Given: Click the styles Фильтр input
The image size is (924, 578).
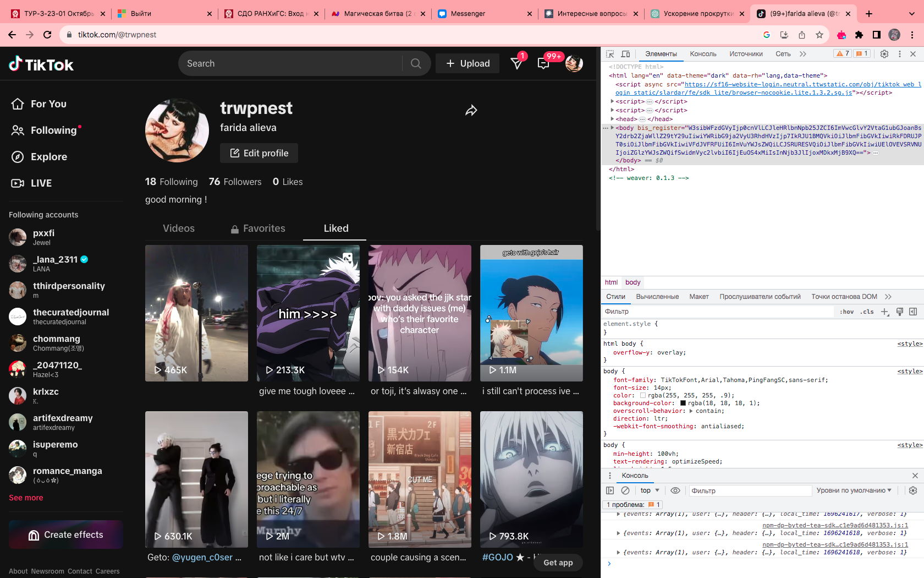Looking at the screenshot, I should 718,312.
